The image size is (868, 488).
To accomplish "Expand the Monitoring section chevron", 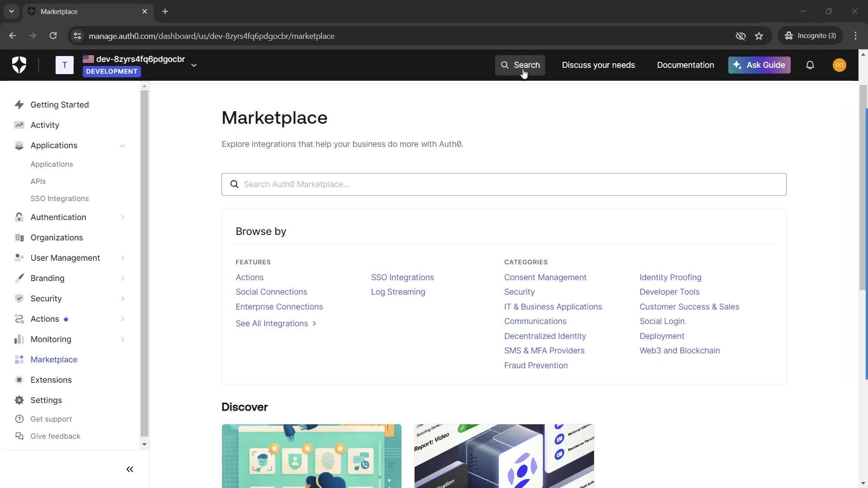I will pos(123,339).
